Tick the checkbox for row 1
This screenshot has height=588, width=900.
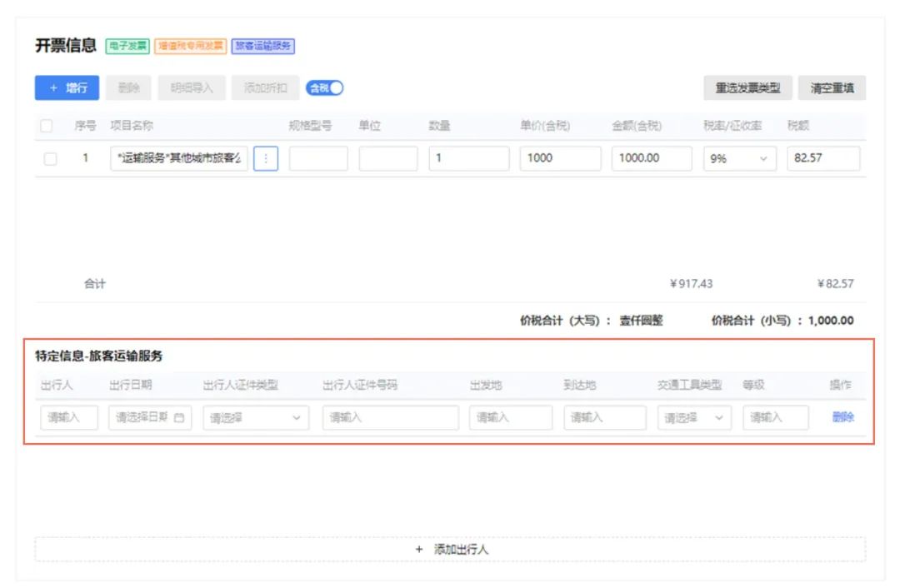[50, 158]
